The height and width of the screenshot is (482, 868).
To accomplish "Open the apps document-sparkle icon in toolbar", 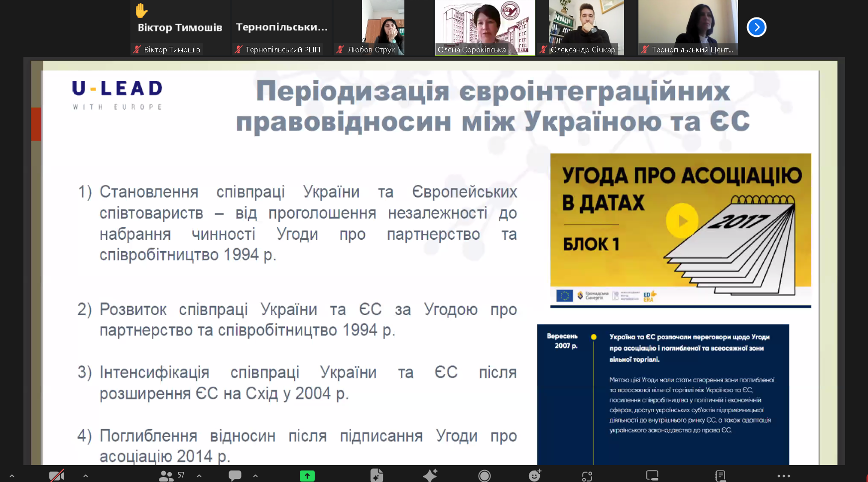I will point(377,476).
